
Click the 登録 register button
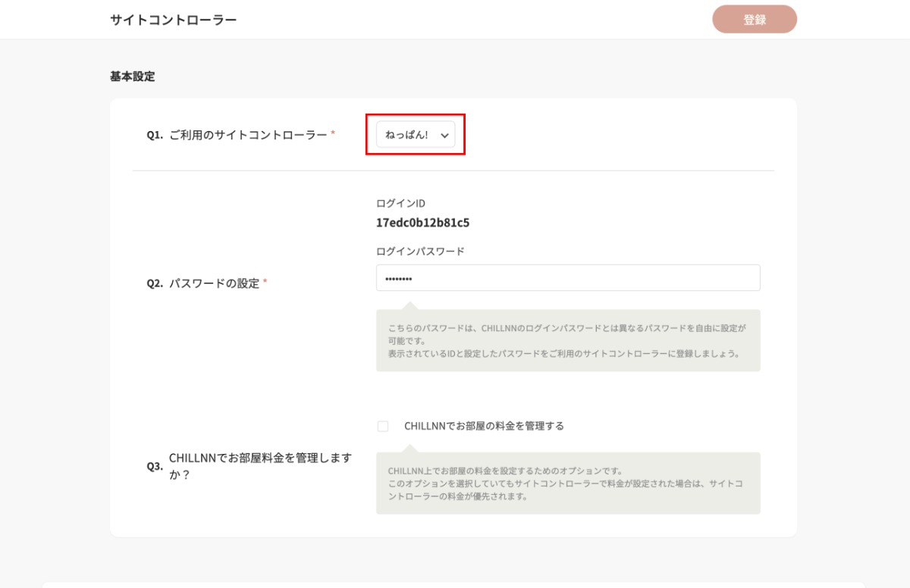754,20
